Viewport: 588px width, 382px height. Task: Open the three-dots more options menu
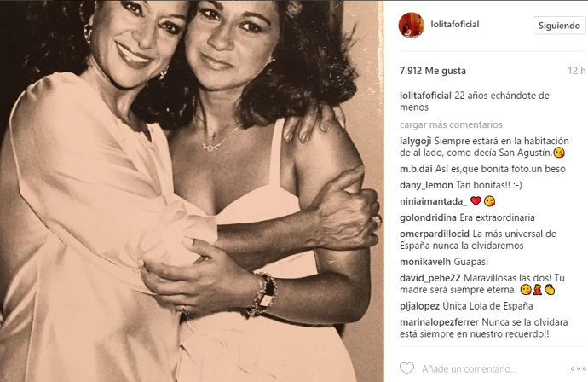578,369
